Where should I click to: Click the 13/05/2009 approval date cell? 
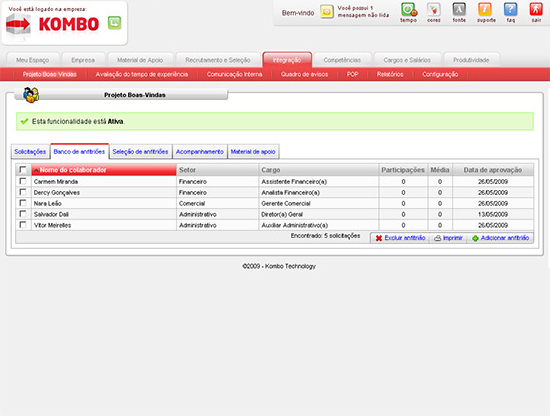[x=493, y=214]
